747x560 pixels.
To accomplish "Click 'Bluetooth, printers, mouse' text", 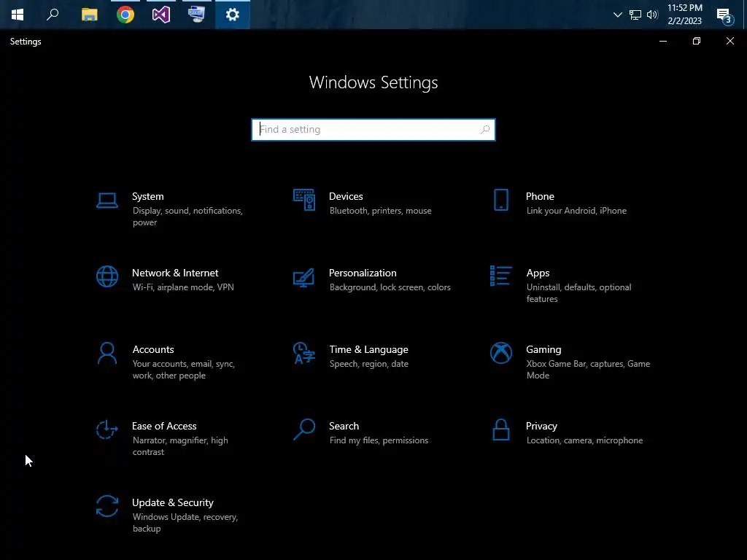I will point(381,211).
